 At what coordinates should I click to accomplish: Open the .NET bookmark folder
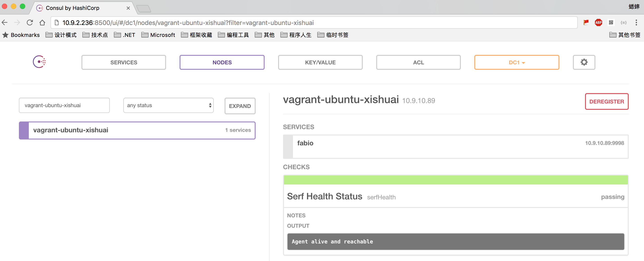pos(124,35)
